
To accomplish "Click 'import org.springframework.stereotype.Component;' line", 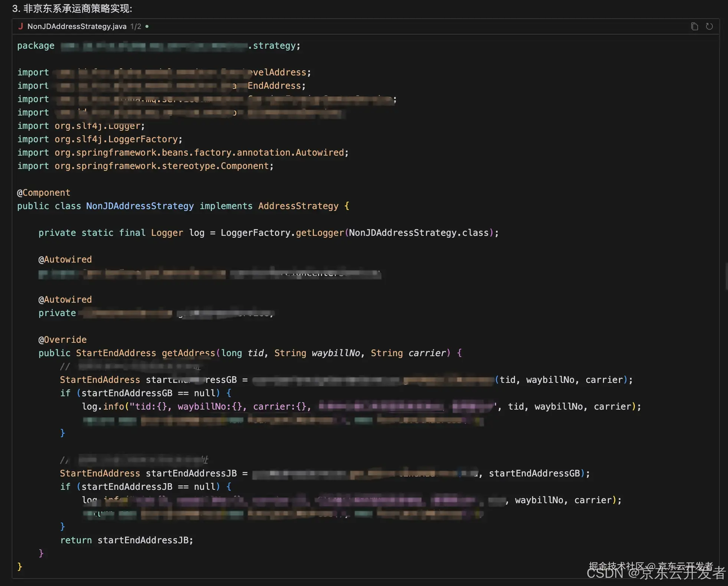I will click(x=145, y=166).
